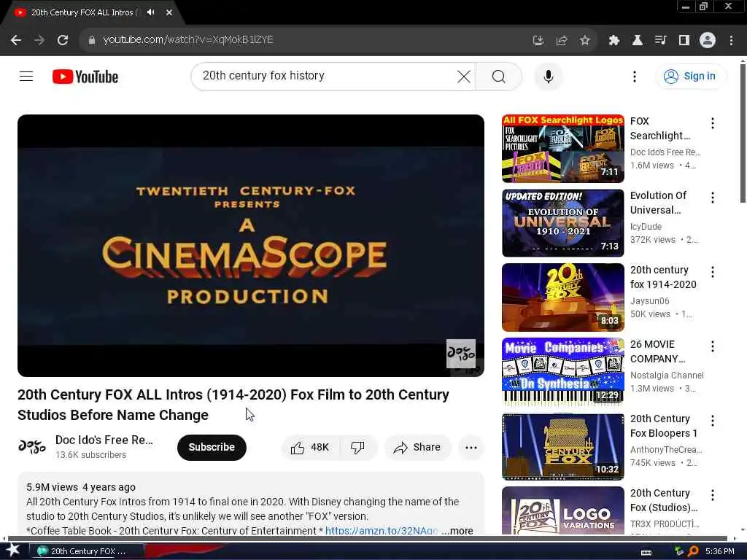
Task: Bookmark this page with the star icon
Action: (584, 41)
